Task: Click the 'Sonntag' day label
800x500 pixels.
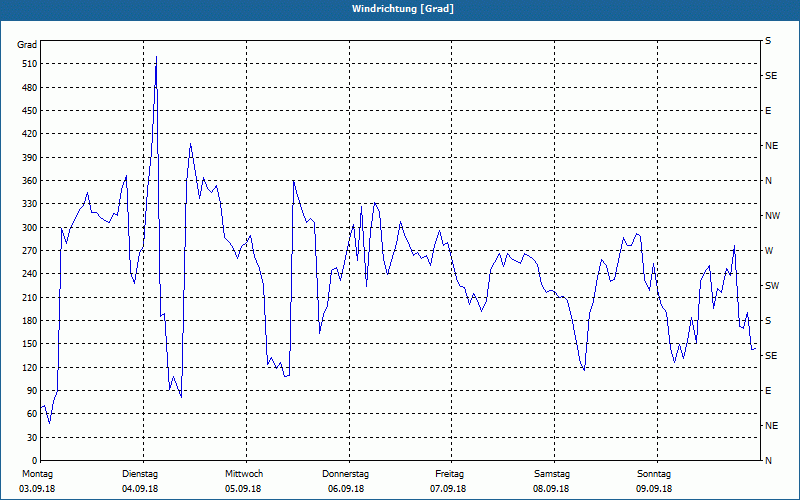Action: tap(654, 474)
